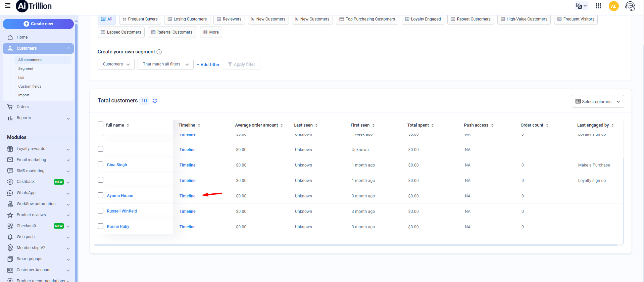Screen dimensions: 644x282
Task: Select the Losing Customers segment
Action: click(x=187, y=19)
